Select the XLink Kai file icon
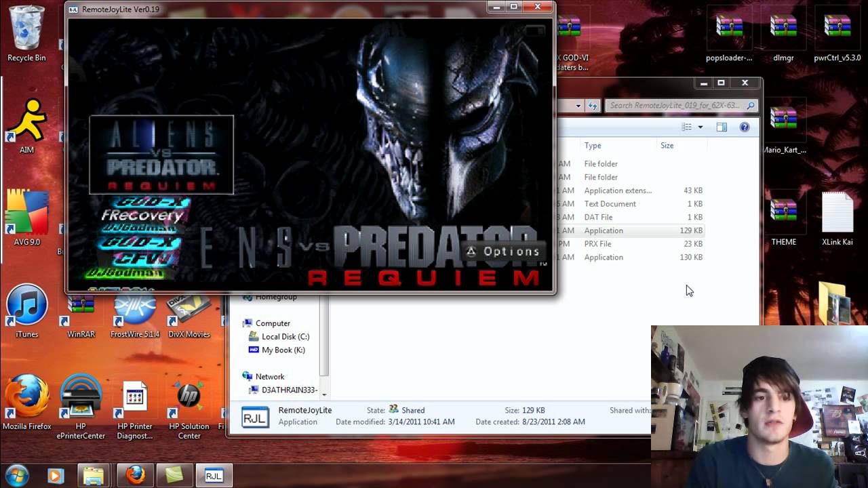 click(x=837, y=218)
